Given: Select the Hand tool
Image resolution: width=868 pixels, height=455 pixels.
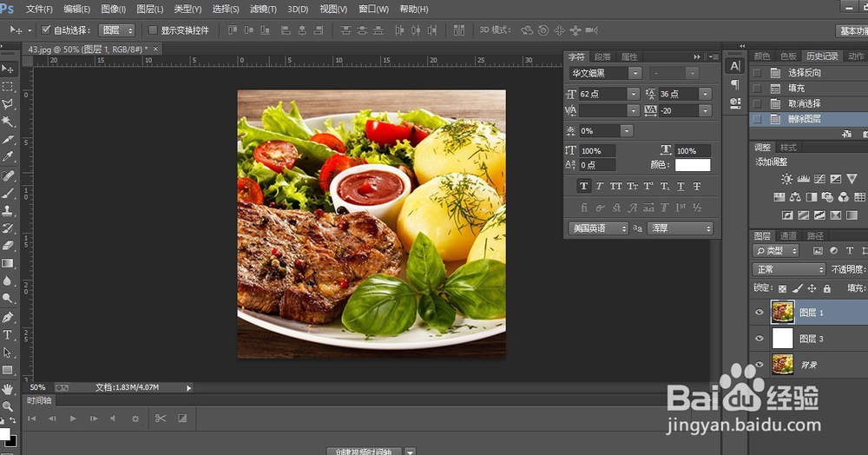Looking at the screenshot, I should 8,389.
